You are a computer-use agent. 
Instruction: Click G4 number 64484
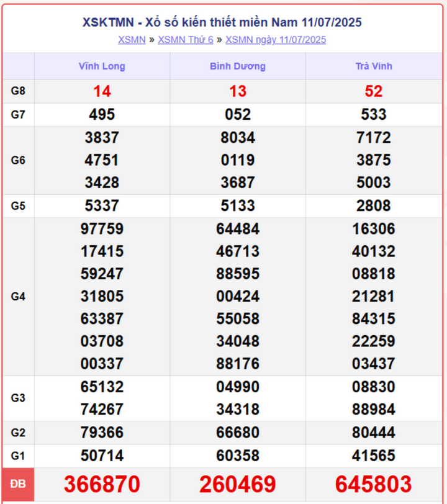click(x=238, y=229)
